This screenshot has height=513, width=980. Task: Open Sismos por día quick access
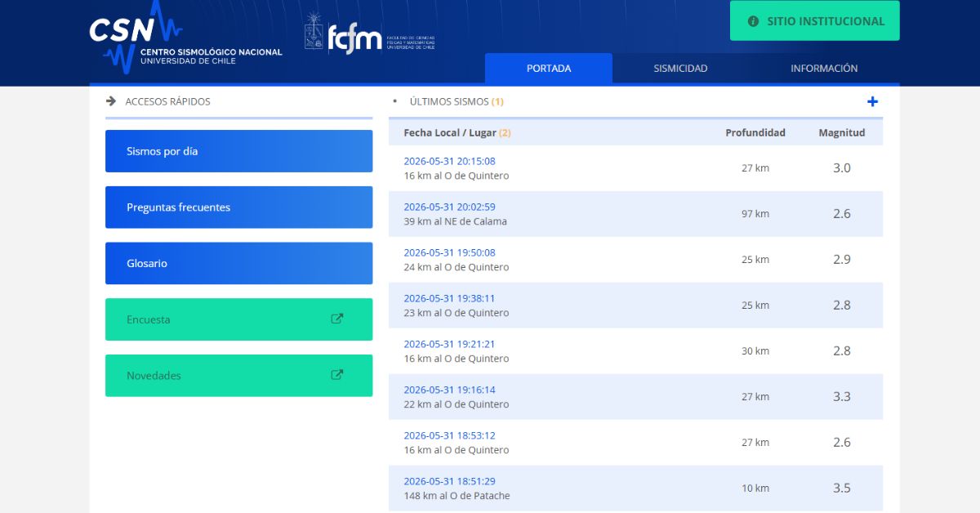click(x=238, y=151)
